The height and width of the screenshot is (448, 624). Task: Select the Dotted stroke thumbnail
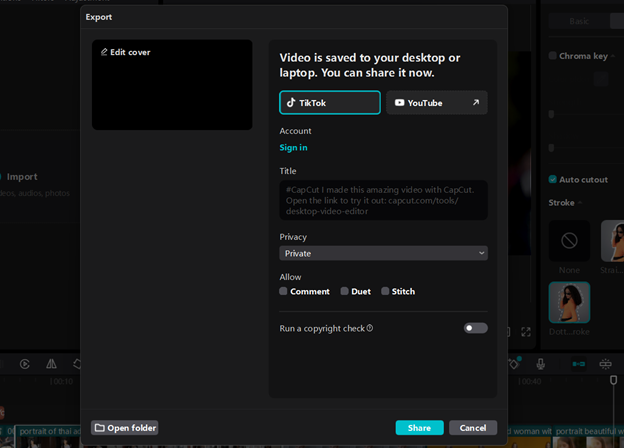[x=569, y=302]
